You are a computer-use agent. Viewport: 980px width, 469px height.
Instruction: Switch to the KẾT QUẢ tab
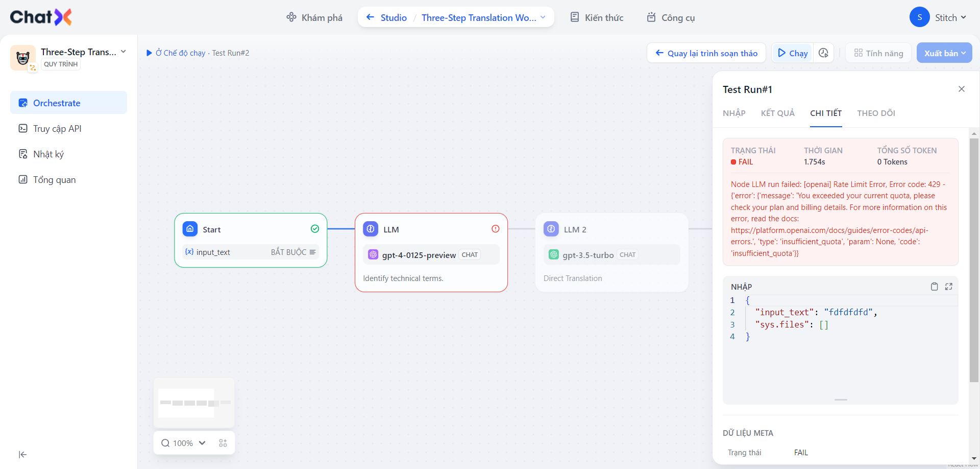(x=777, y=113)
